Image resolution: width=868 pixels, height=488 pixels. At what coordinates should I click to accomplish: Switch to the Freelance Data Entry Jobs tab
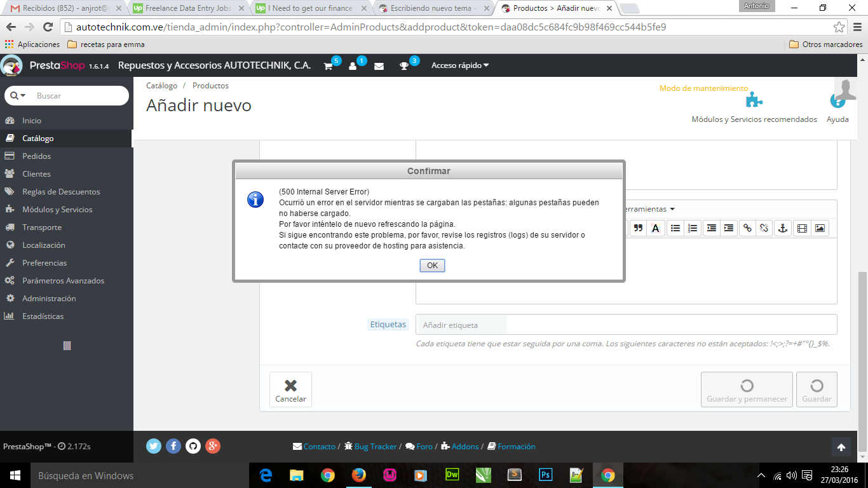[x=187, y=8]
